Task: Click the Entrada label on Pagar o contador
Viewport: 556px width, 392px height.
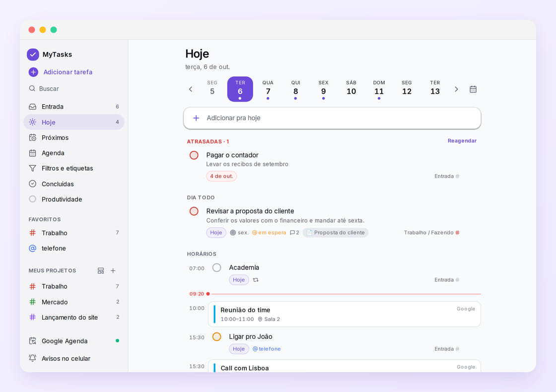Action: pos(447,176)
